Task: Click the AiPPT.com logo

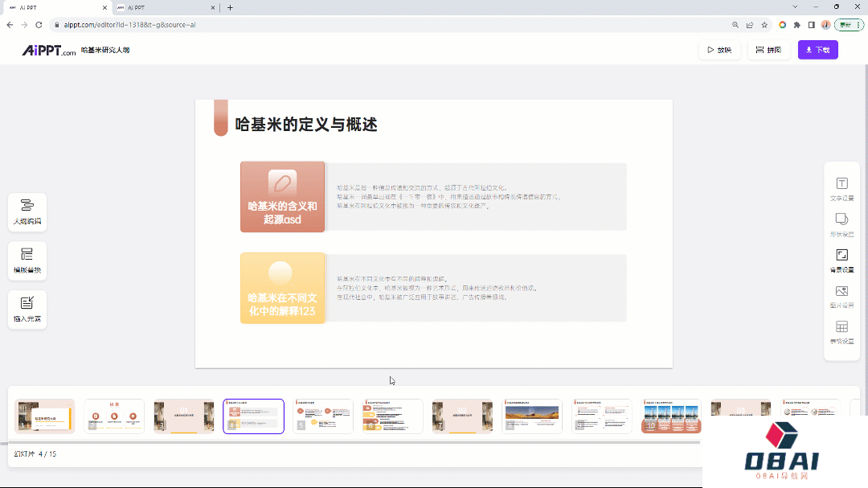Action: click(49, 49)
